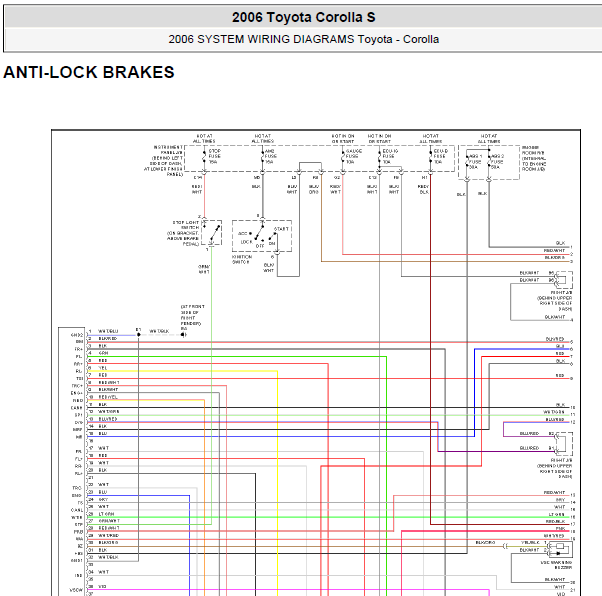
Task: Select the "2006 SYSTEM WIRING DIAGRAMS Toyota - Corolla" subtitle
Action: pos(303,39)
